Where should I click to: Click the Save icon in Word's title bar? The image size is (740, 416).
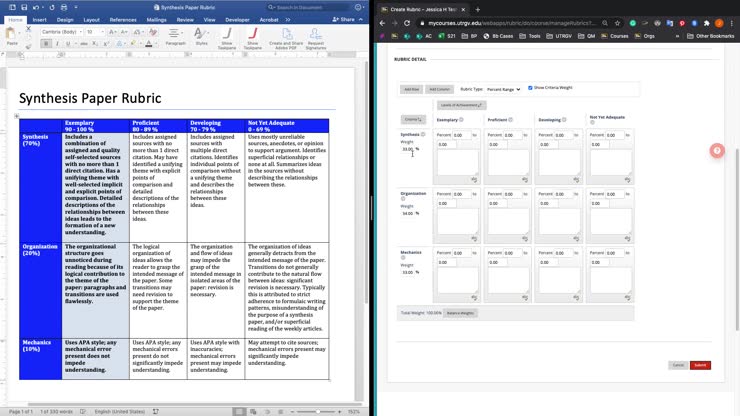pyautogui.click(x=24, y=8)
